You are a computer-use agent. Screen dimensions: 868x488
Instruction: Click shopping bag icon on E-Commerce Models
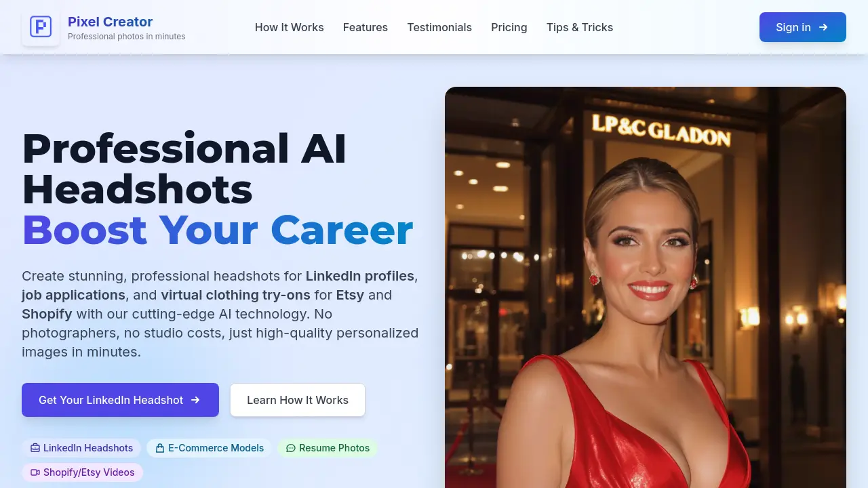(160, 448)
